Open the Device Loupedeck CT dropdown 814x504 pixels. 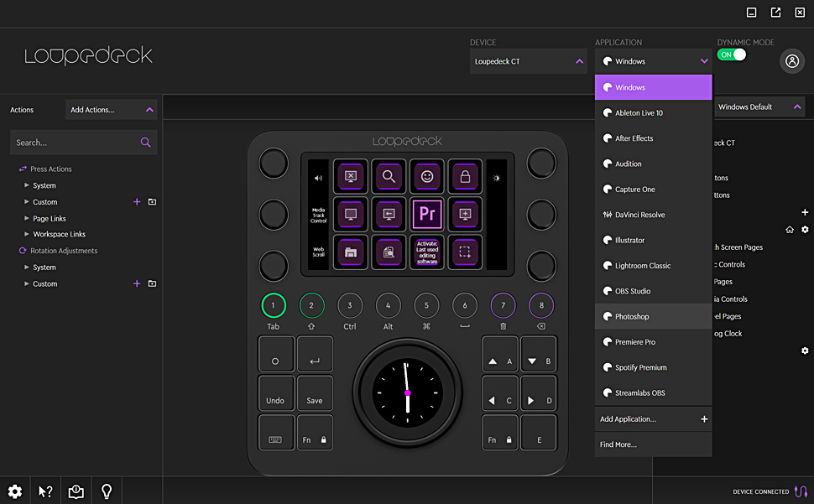pos(529,61)
